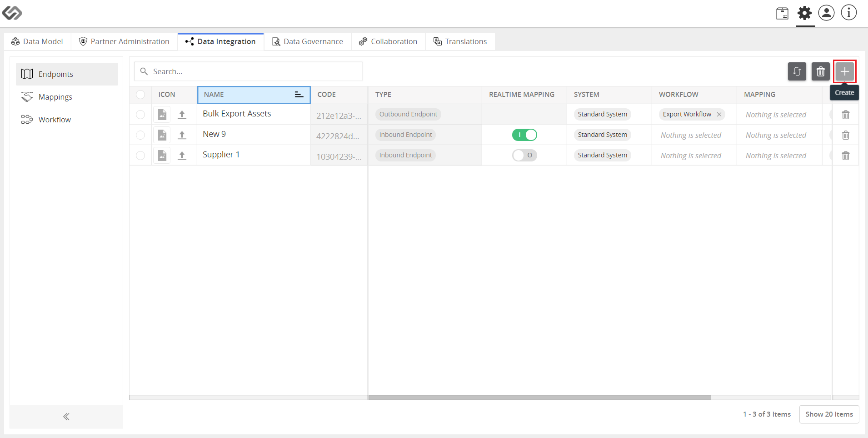This screenshot has width=868, height=438.
Task: Open System dropdown for Supplier 1
Action: tap(609, 156)
